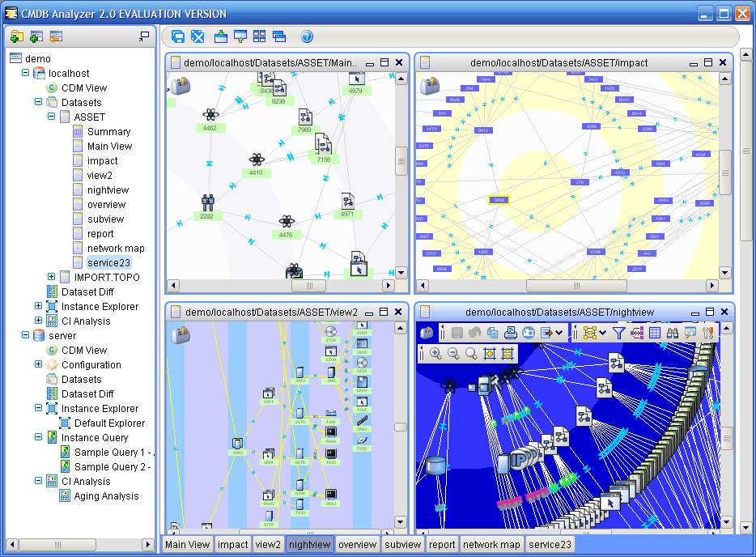Viewport: 756px width, 557px height.
Task: Select network map in the tree
Action: (x=116, y=249)
